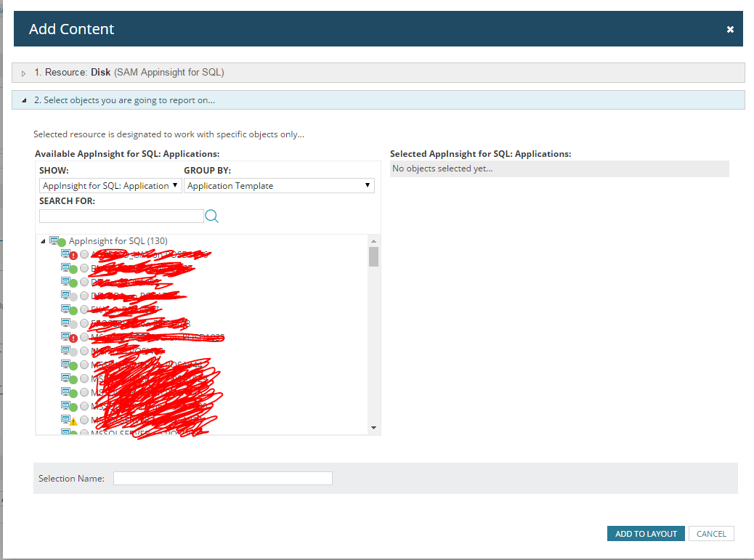Open the SHOW dropdown
This screenshot has height=560, width=754.
[110, 185]
